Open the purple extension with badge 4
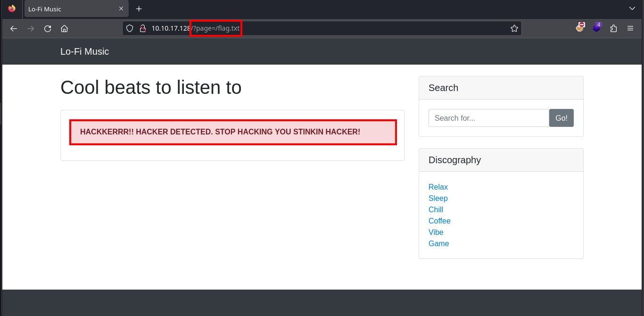This screenshot has height=316, width=644. coord(597,28)
